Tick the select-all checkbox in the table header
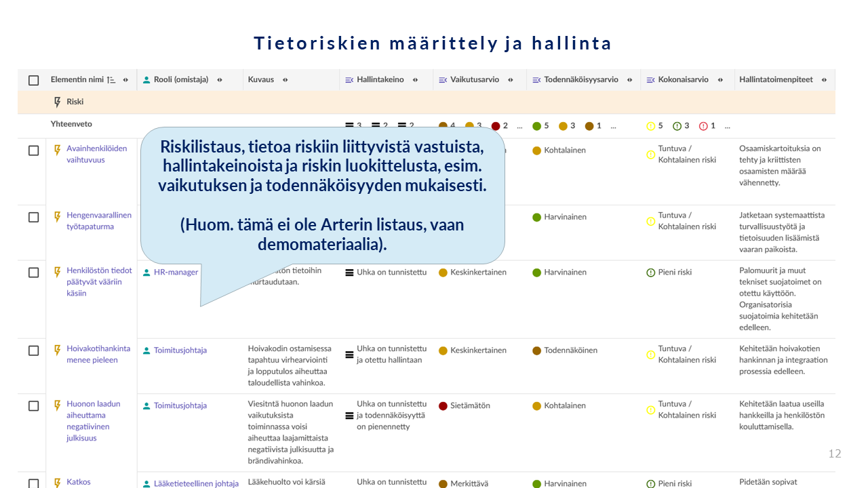This screenshot has height=488, width=868. pos(33,80)
